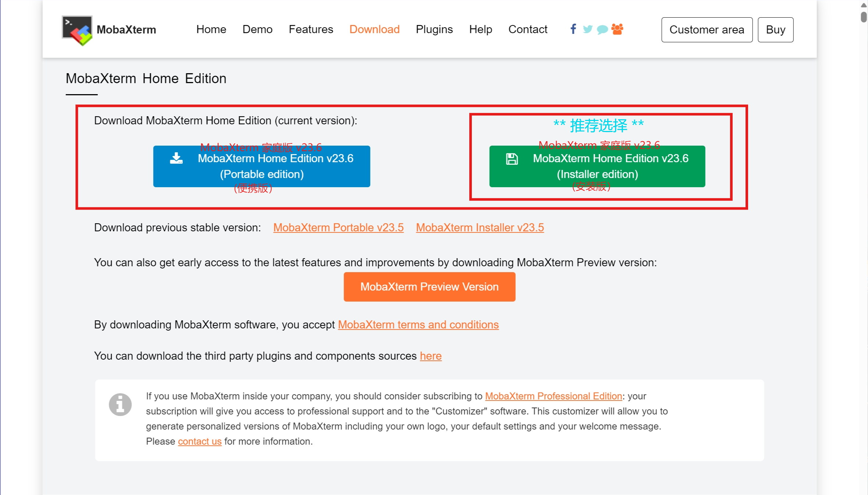Open the Home menu item
Image resolution: width=868 pixels, height=495 pixels.
[211, 29]
